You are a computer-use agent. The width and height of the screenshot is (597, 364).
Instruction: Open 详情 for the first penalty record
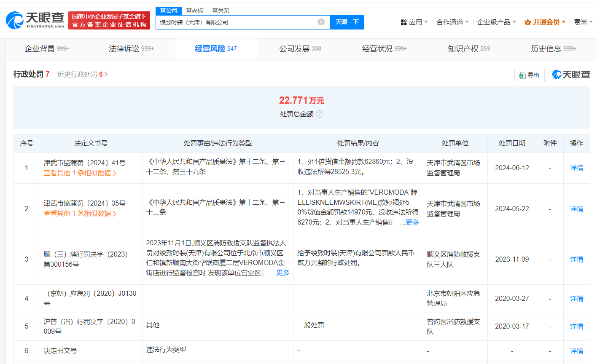tap(576, 168)
